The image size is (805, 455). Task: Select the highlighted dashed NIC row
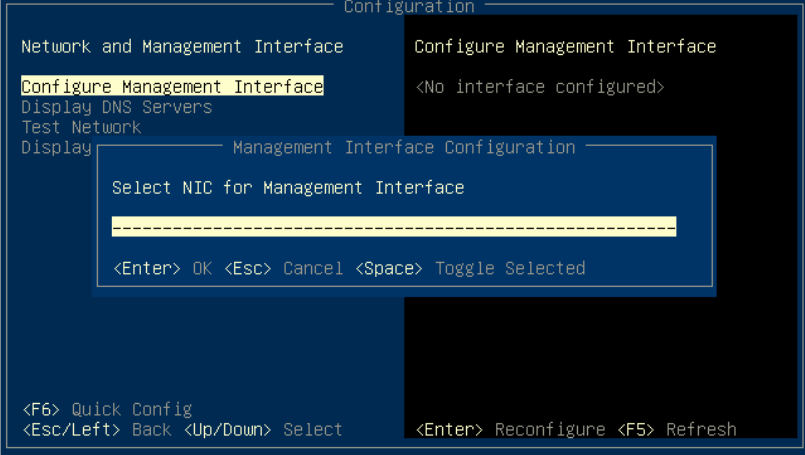tap(393, 227)
